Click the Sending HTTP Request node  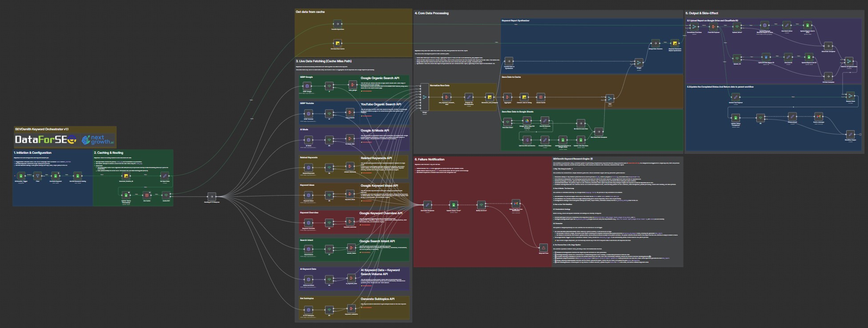[212, 196]
